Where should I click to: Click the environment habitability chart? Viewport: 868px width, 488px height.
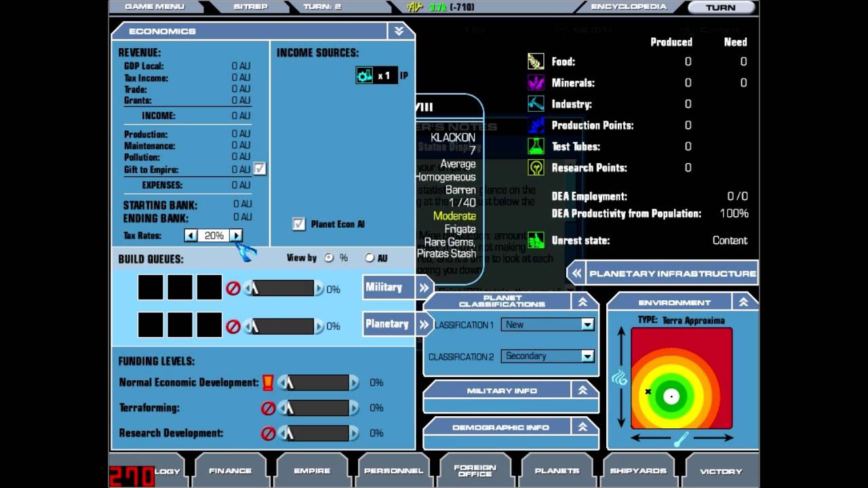682,378
